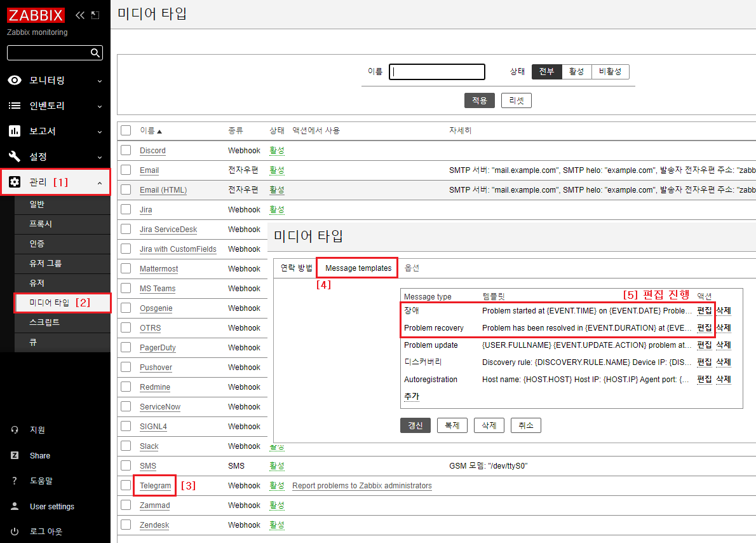The width and height of the screenshot is (756, 543).
Task: Click the 인벤토리 list icon
Action: tap(15, 106)
